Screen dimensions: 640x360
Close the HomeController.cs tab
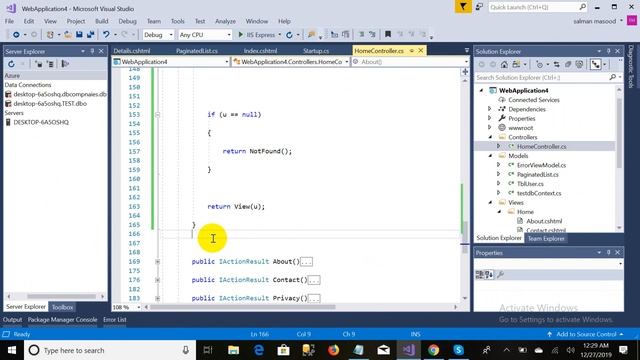pos(421,51)
